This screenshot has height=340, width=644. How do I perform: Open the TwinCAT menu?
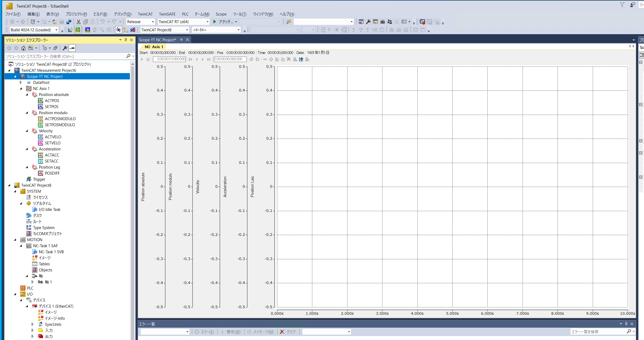(x=145, y=14)
